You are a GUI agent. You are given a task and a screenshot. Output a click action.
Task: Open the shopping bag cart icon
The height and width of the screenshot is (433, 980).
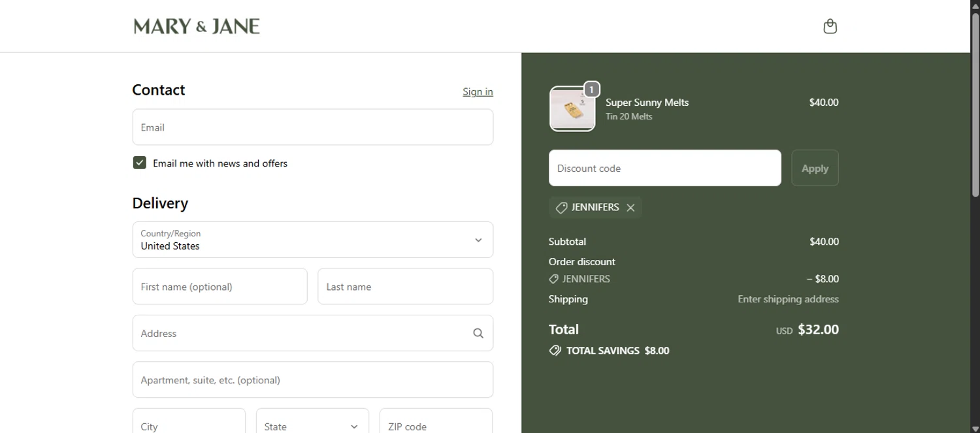click(830, 26)
